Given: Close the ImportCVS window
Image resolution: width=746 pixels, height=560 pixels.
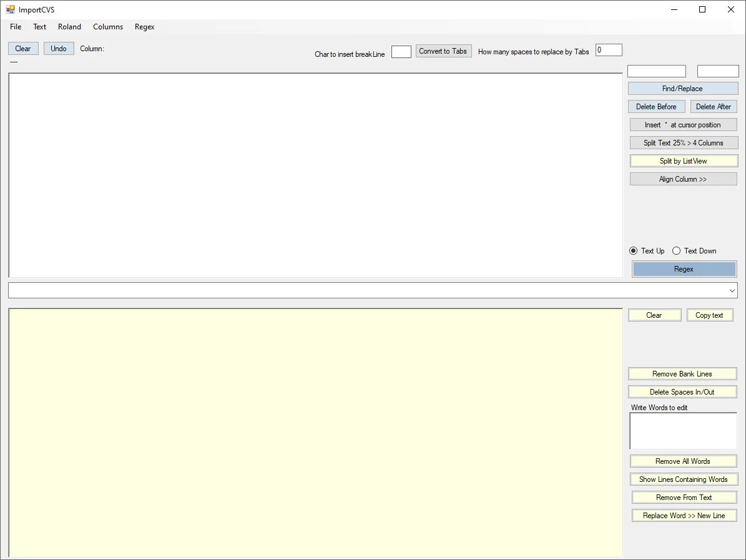Looking at the screenshot, I should [731, 9].
